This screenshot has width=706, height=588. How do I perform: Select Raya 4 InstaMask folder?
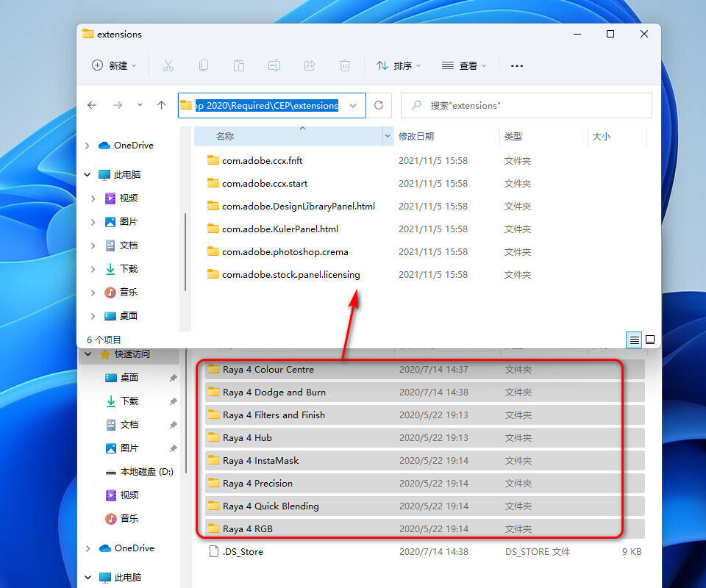tap(260, 461)
